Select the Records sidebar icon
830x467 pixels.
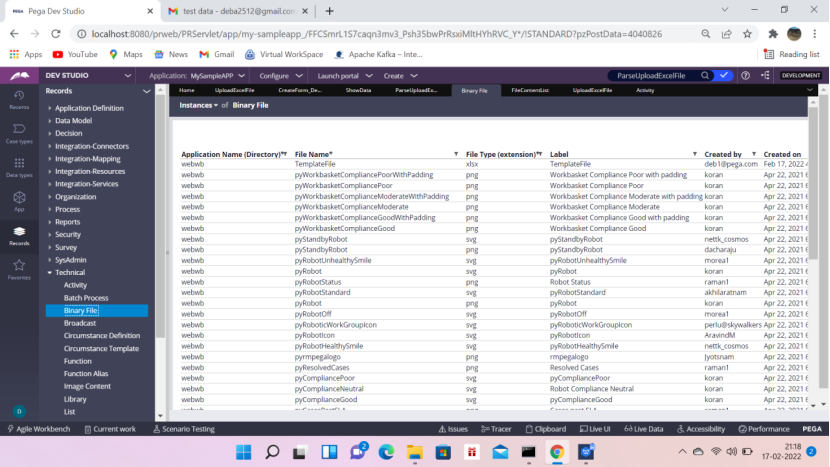(x=19, y=236)
